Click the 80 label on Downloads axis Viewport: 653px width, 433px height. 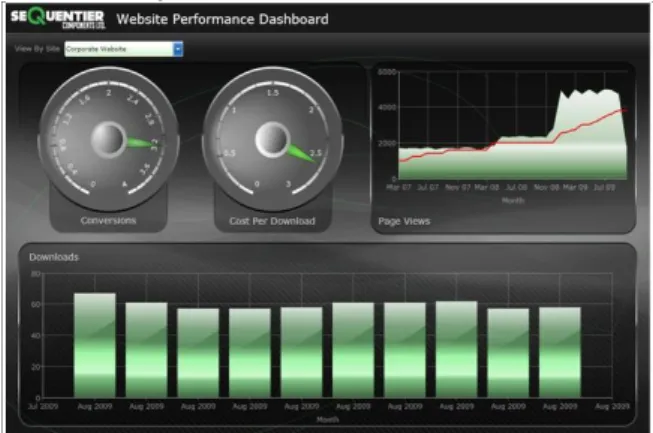coord(36,274)
